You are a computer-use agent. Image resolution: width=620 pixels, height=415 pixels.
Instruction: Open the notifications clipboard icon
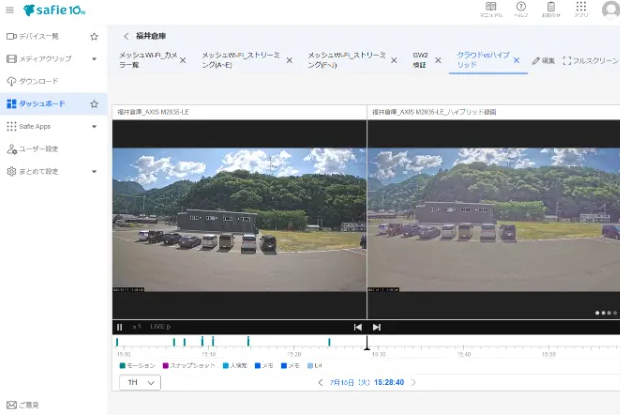tap(551, 9)
